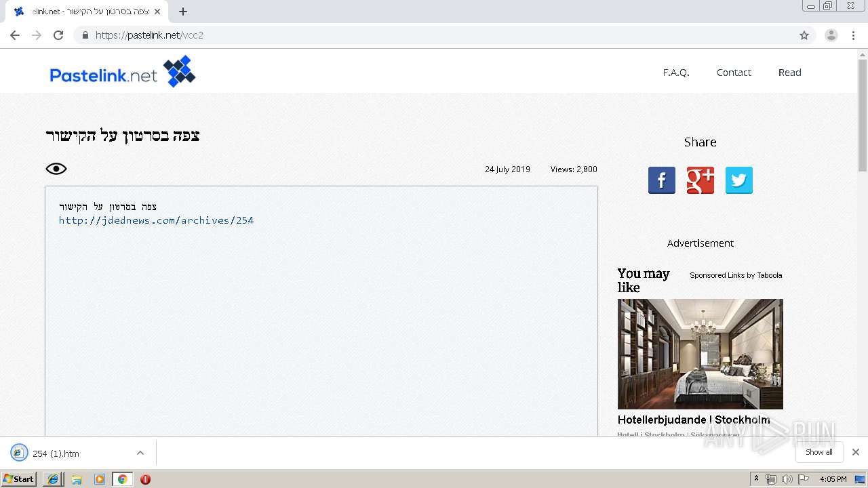868x488 pixels.
Task: Click Show all downloads
Action: pyautogui.click(x=819, y=452)
